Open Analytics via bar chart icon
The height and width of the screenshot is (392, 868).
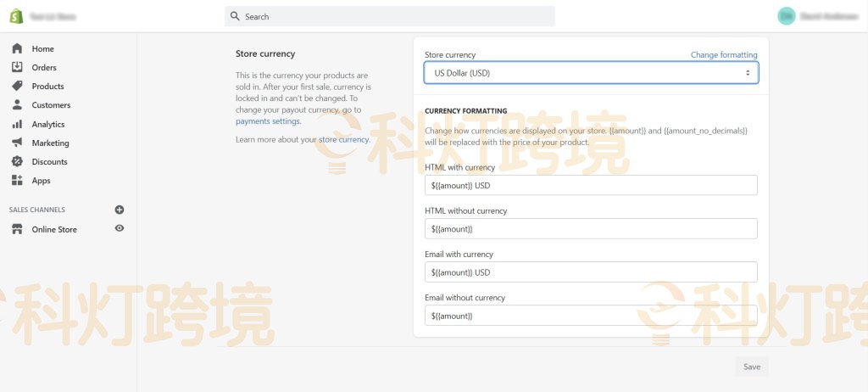pos(17,124)
